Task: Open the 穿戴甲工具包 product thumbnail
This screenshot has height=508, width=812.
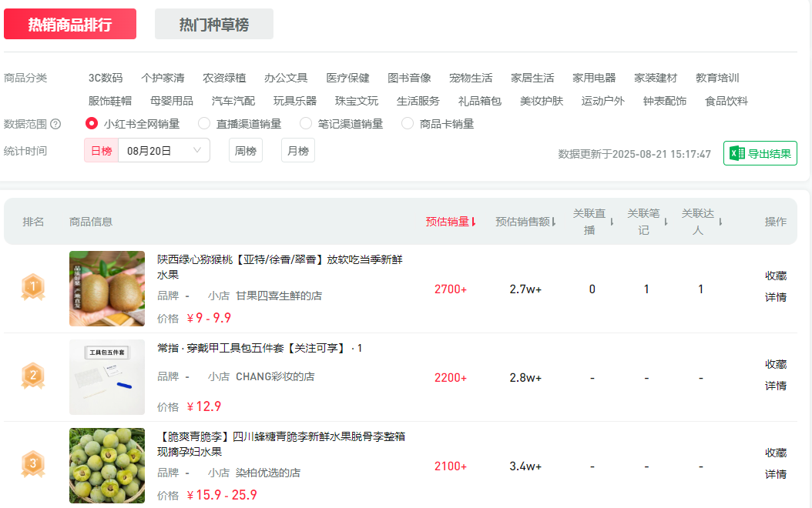Action: tap(107, 377)
